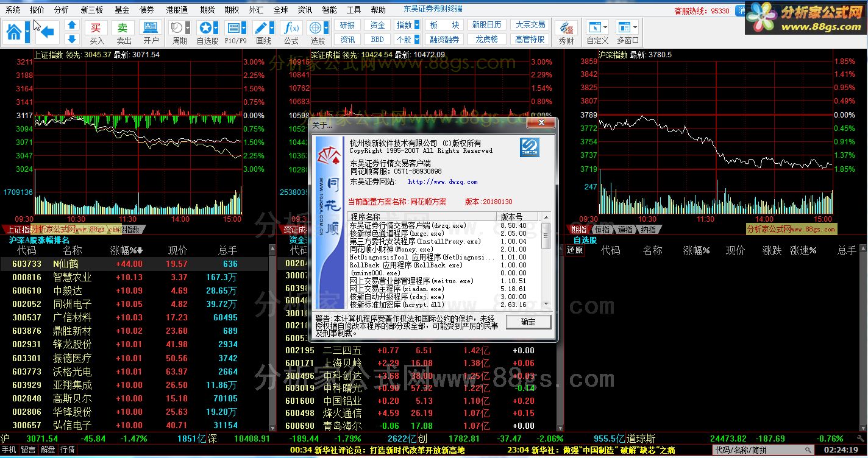
Task: Click the Home house icon
Action: (15, 32)
